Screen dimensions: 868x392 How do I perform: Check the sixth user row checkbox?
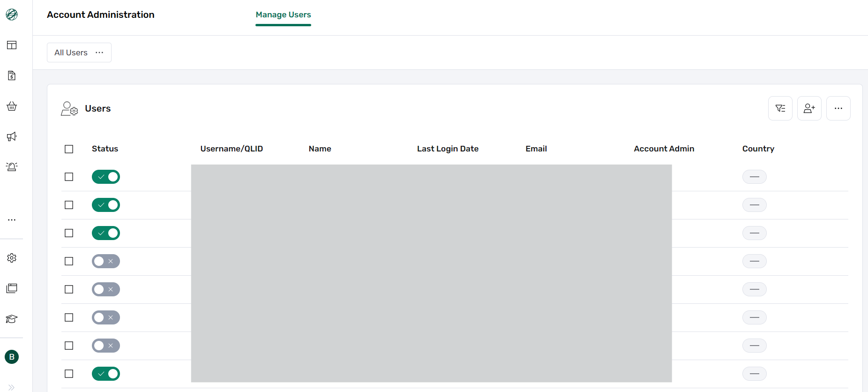69,317
